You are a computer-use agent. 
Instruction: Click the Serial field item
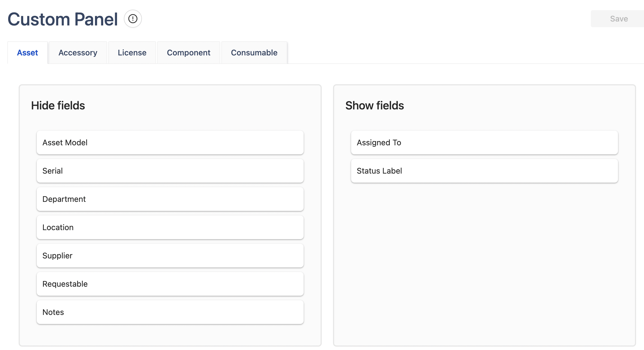click(x=170, y=171)
